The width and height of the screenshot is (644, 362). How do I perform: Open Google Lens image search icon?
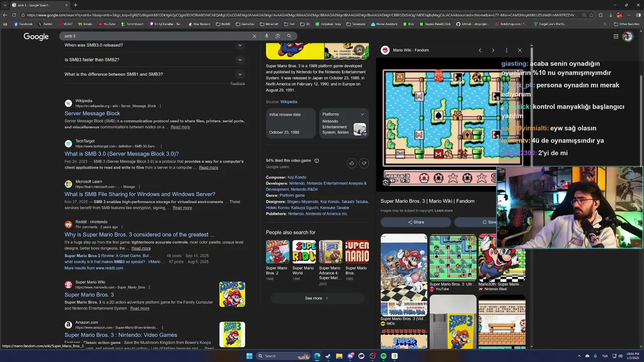[278, 36]
